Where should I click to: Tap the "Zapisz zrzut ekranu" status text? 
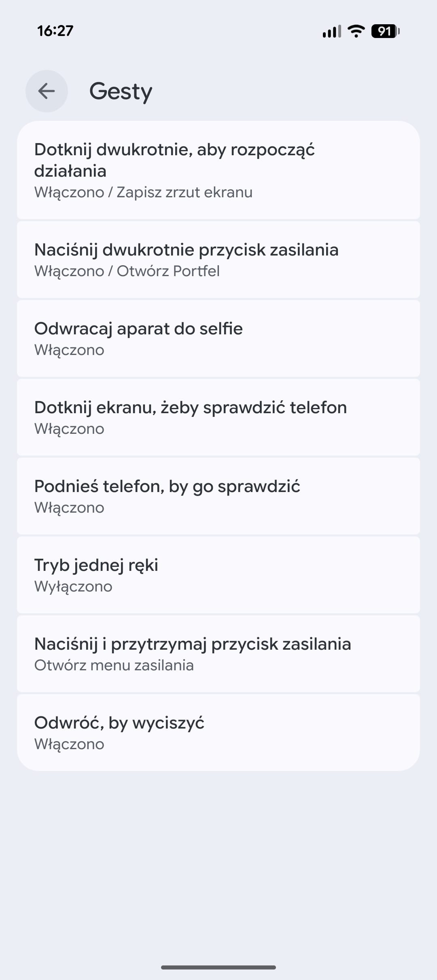point(185,192)
